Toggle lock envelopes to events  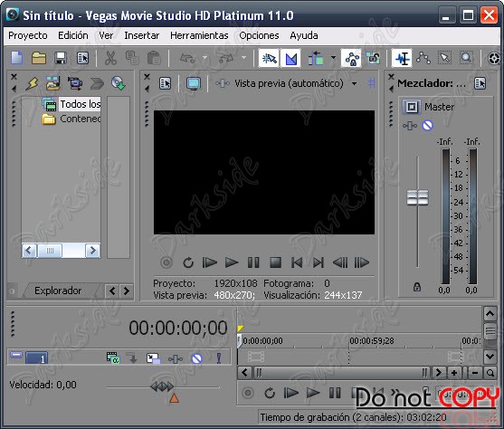[352, 58]
